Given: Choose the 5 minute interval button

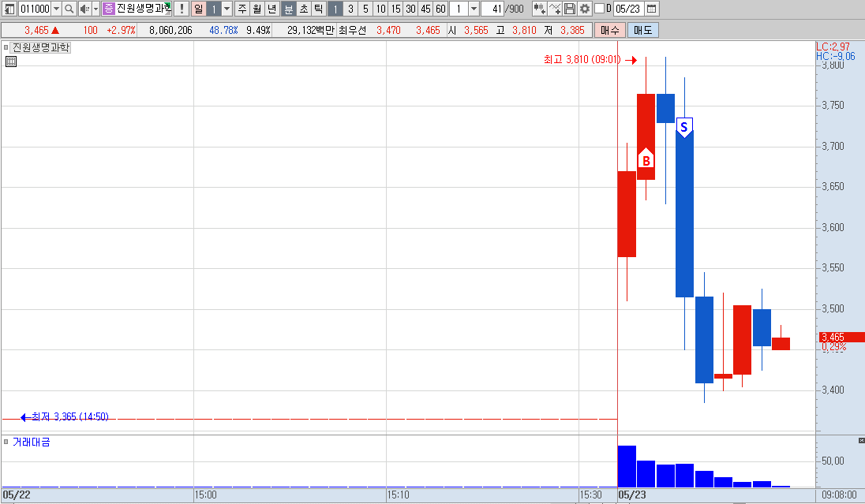Looking at the screenshot, I should [x=365, y=9].
